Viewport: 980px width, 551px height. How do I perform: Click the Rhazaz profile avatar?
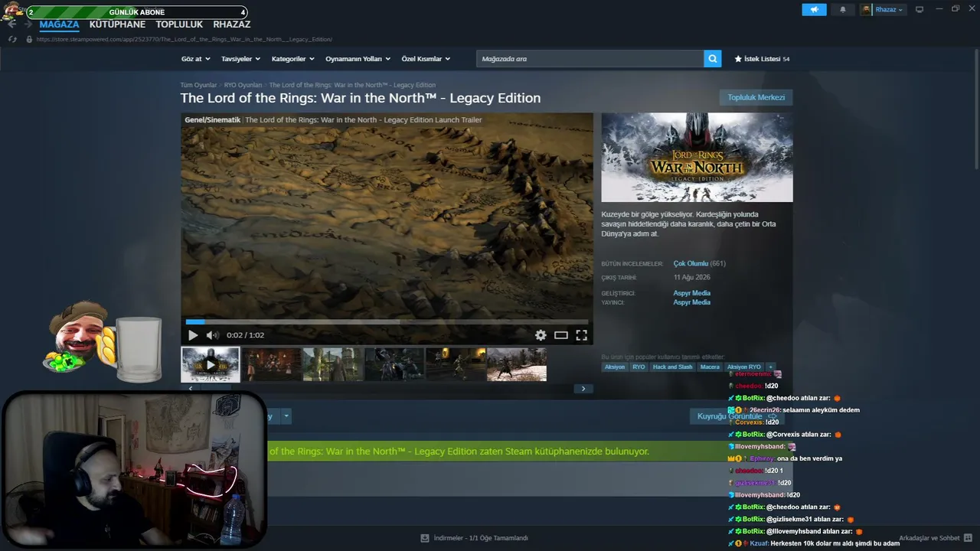coord(867,9)
